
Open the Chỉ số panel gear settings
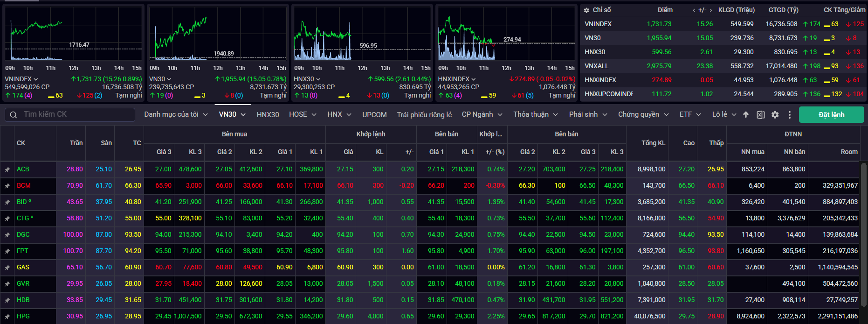point(586,10)
